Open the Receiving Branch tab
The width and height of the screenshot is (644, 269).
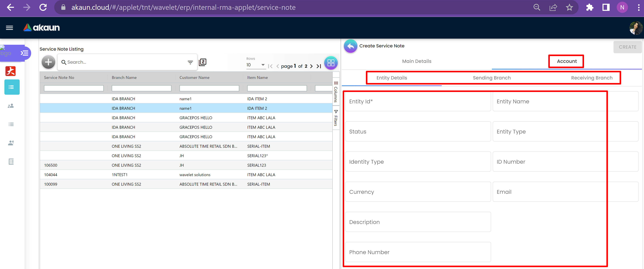591,78
